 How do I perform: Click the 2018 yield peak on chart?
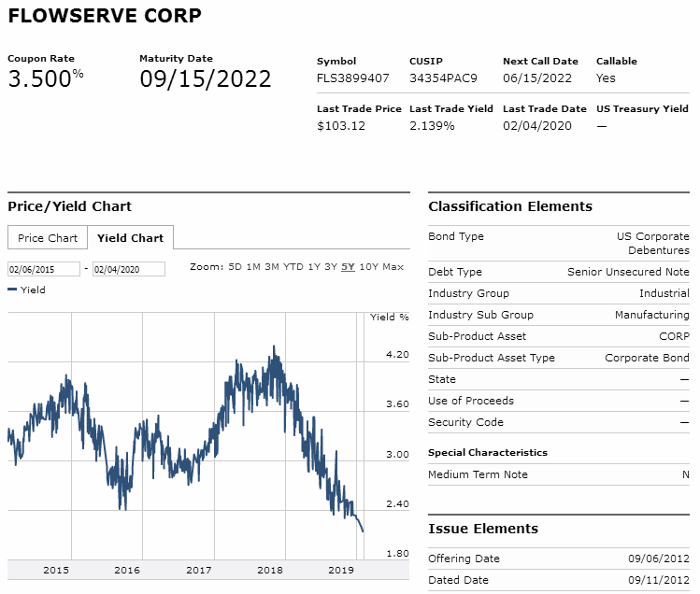click(x=274, y=347)
